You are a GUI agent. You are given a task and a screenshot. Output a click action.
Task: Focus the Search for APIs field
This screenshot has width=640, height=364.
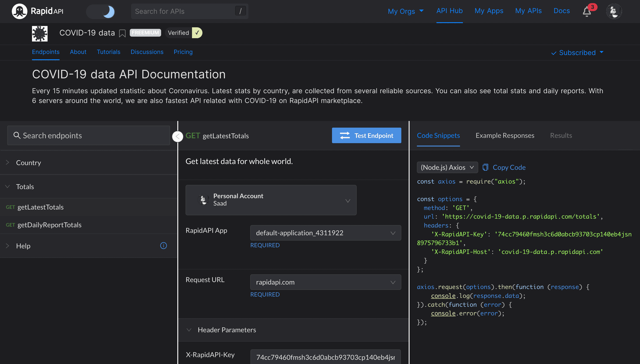[x=190, y=11]
